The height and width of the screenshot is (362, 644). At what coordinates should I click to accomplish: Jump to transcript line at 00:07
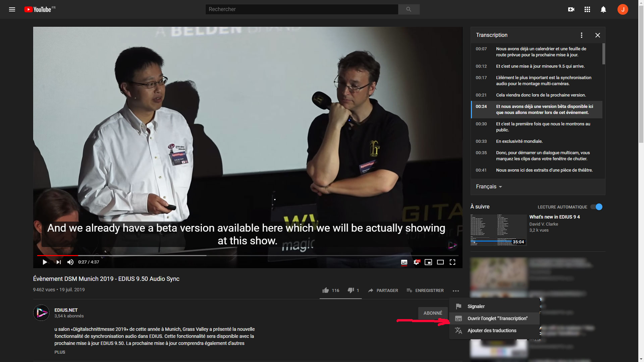click(x=537, y=52)
